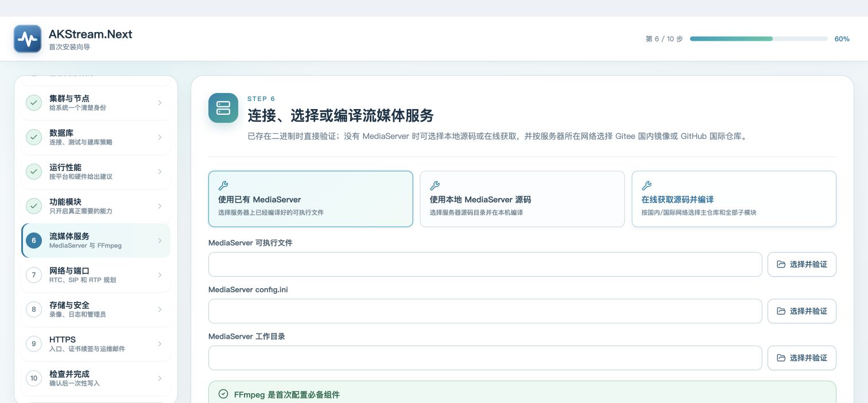Click the wrench icon on 使用本地 MediaServer 源码 card

pyautogui.click(x=435, y=185)
